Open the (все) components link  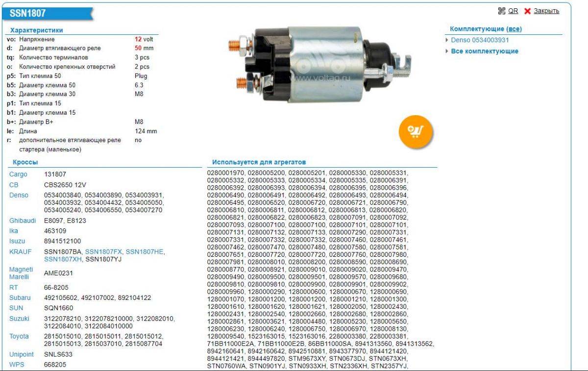514,29
